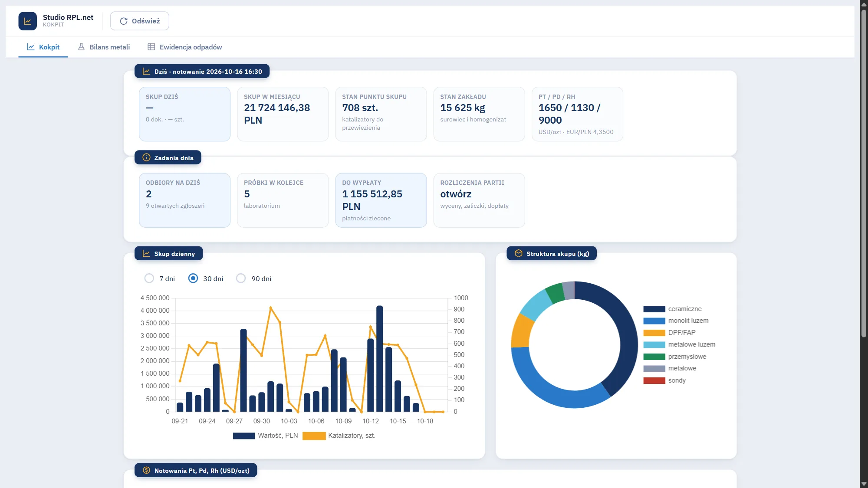
Task: Open the Odbiory na dziś card
Action: point(184,200)
